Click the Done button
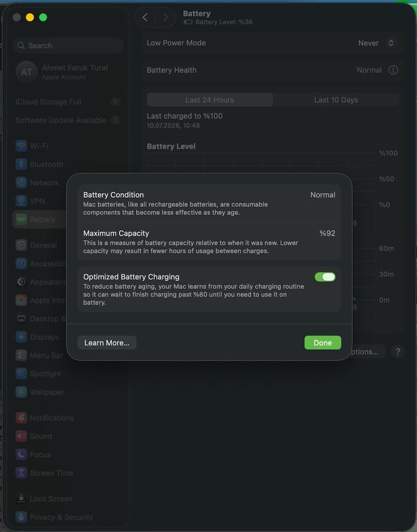This screenshot has width=417, height=532. (x=322, y=343)
